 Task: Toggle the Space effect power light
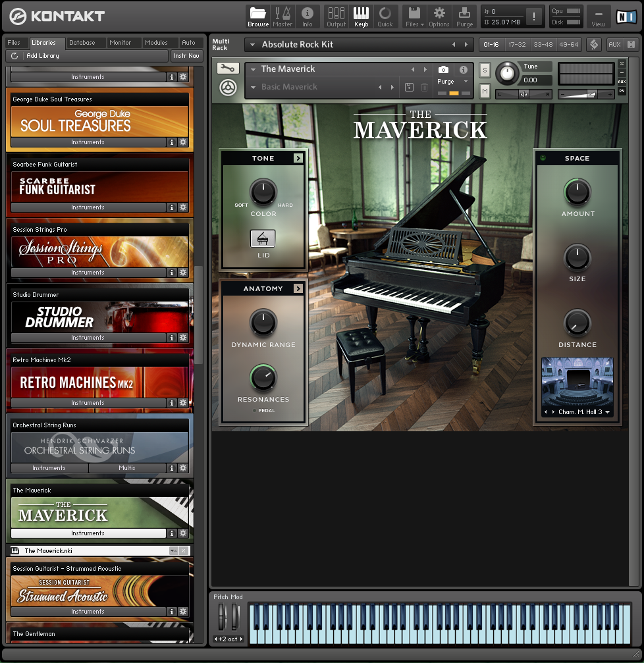pyautogui.click(x=543, y=158)
